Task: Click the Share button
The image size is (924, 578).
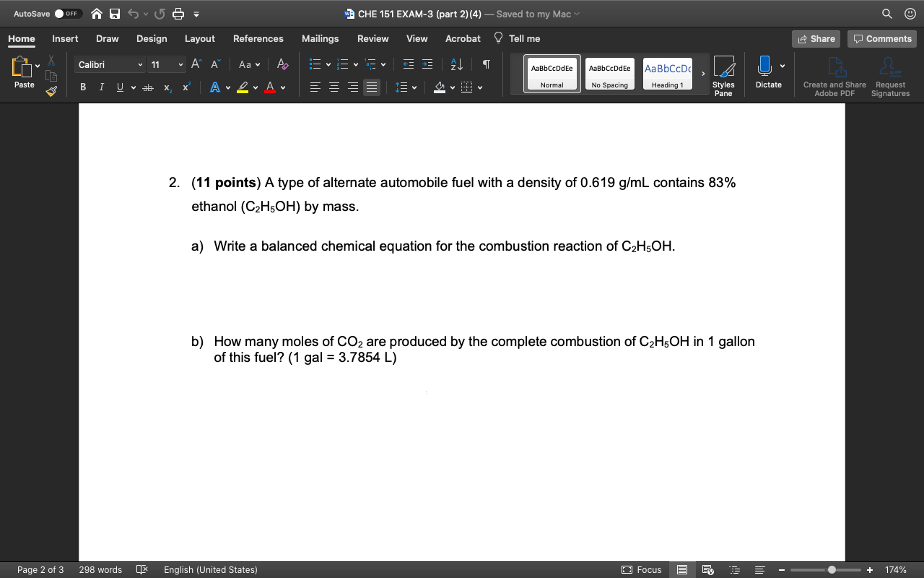Action: [x=816, y=38]
